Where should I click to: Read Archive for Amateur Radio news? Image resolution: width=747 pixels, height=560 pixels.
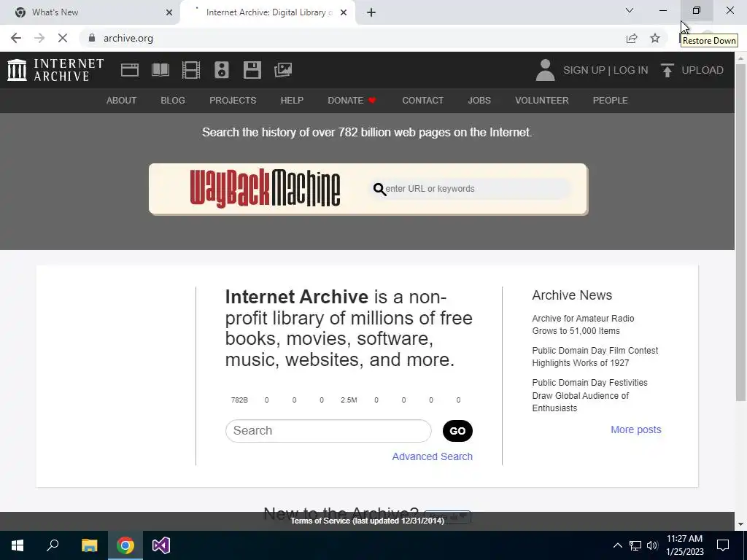583,324
